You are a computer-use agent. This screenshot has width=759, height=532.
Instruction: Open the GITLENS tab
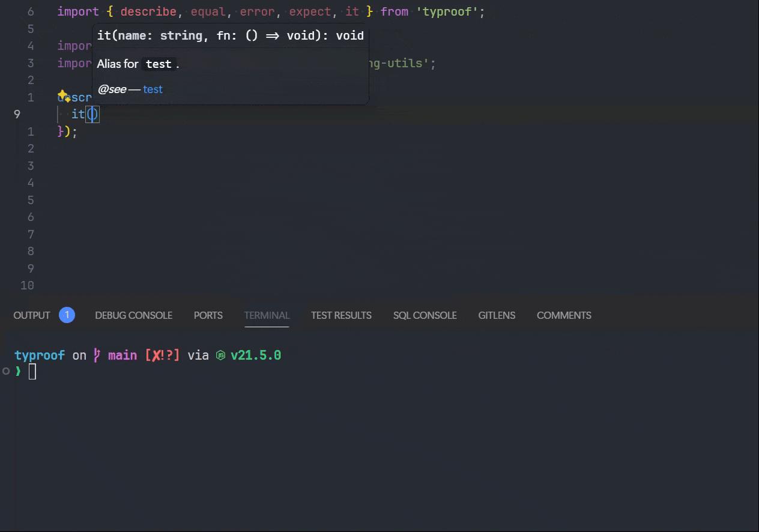(x=497, y=315)
